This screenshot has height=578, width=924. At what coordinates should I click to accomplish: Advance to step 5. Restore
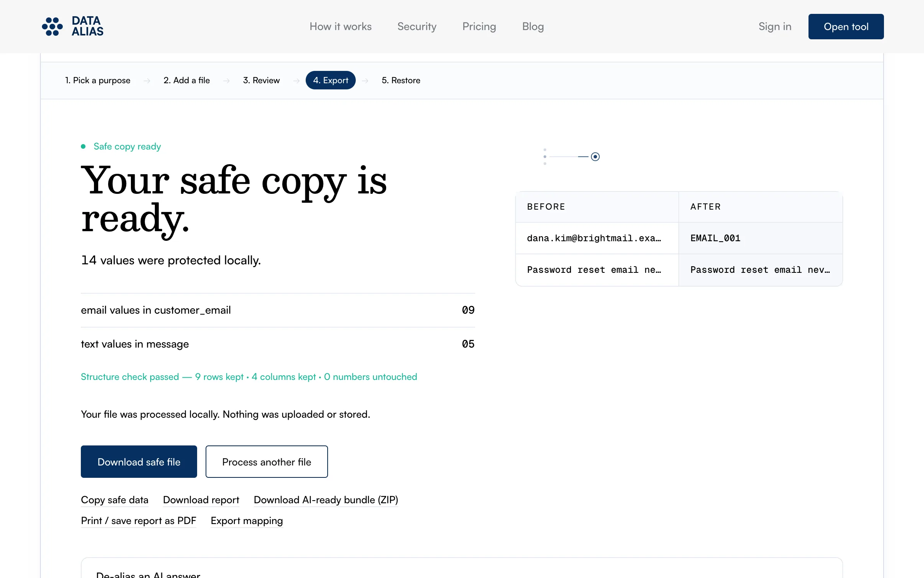click(401, 80)
